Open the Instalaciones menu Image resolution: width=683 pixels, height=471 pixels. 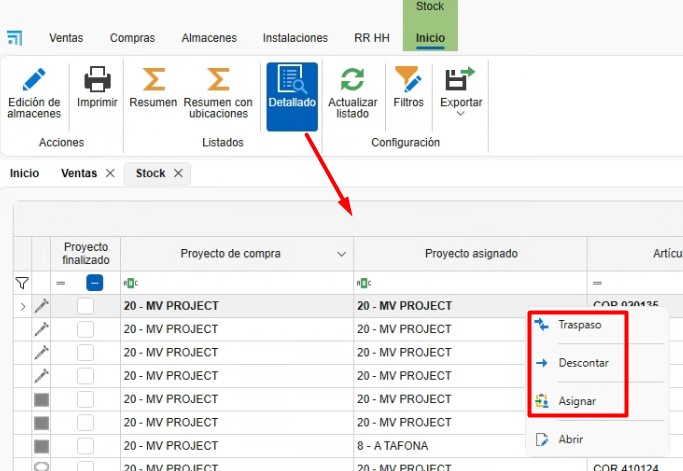coord(295,38)
